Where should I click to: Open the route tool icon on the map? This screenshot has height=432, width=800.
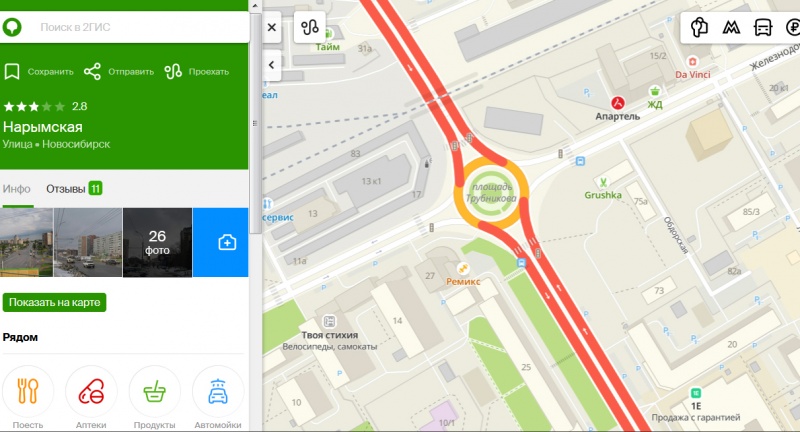(310, 27)
